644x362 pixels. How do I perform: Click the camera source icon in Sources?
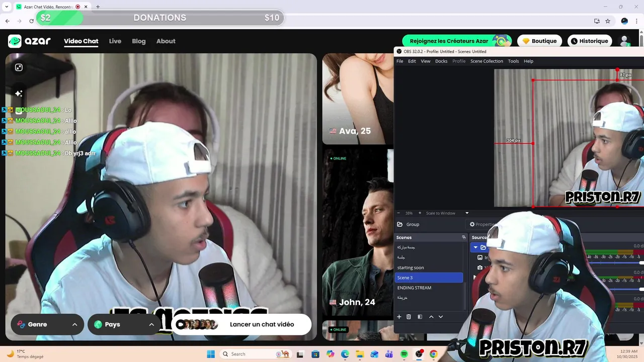click(x=480, y=267)
